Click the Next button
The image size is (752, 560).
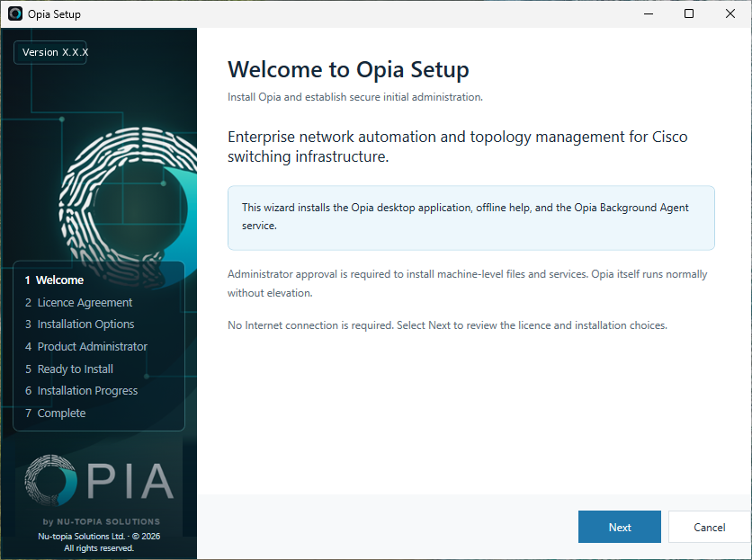click(619, 527)
